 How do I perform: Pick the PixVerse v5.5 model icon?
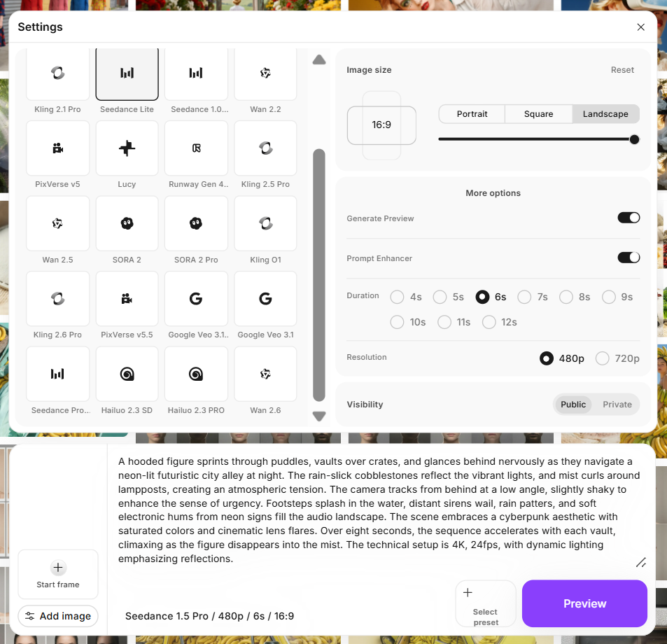coord(127,299)
